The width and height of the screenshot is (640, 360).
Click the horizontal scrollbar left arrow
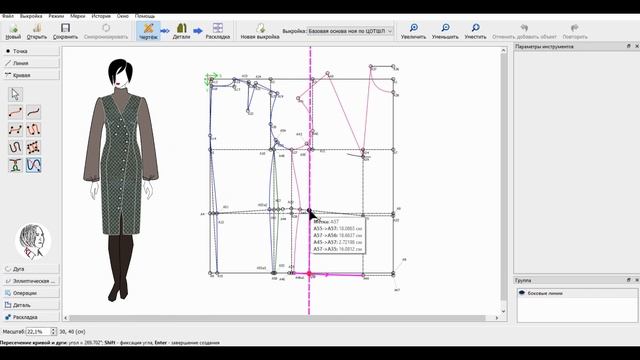coord(66,318)
